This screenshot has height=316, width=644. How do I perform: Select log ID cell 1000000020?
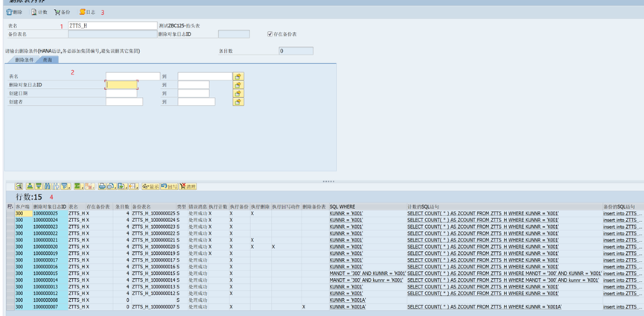point(50,247)
